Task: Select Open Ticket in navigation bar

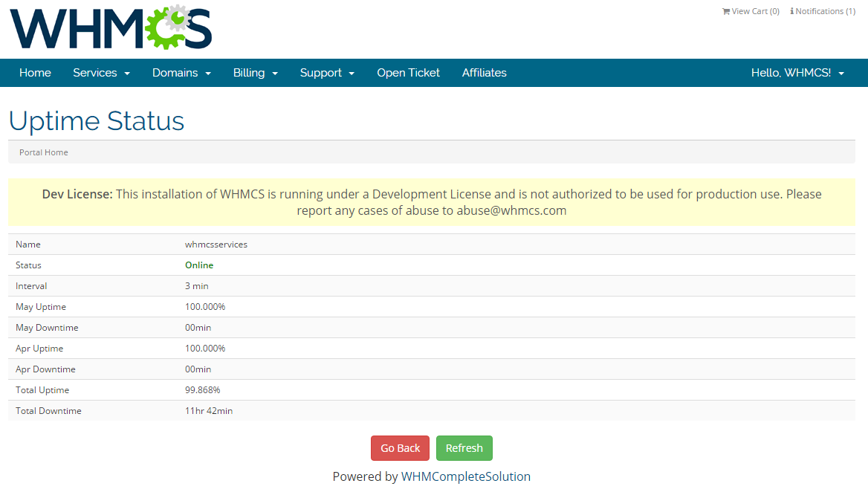Action: 408,73
